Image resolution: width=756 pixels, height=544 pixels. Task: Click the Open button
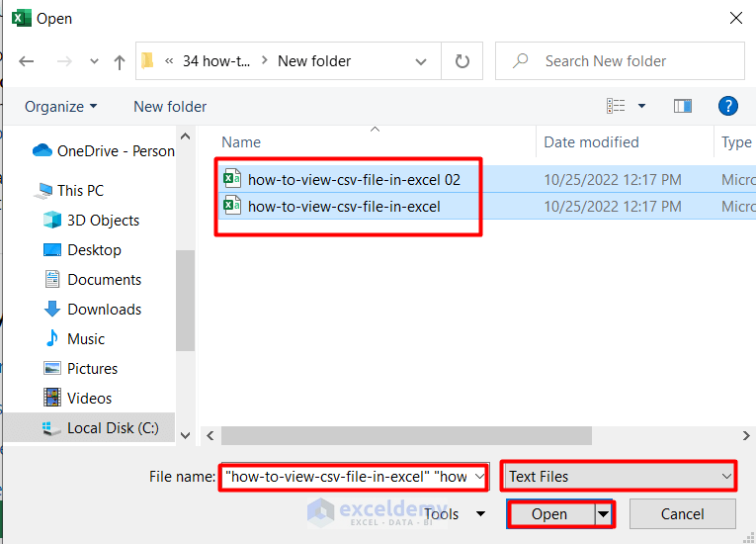(x=549, y=514)
